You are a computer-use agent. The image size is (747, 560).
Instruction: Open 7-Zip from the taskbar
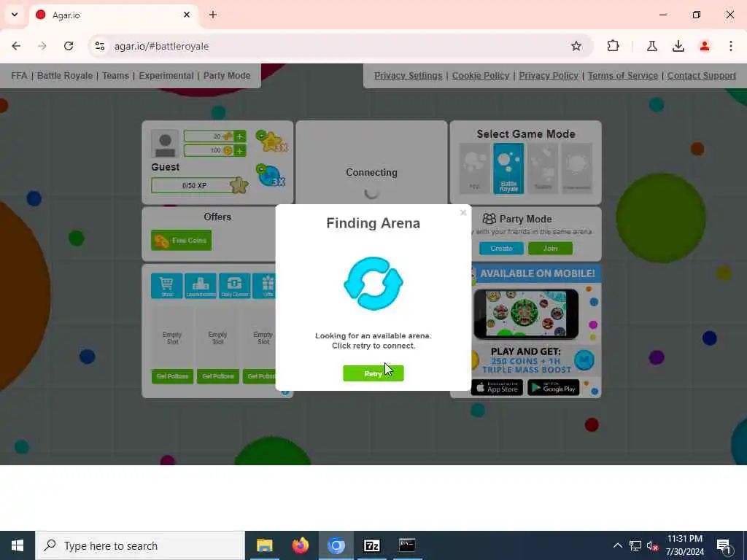point(371,545)
